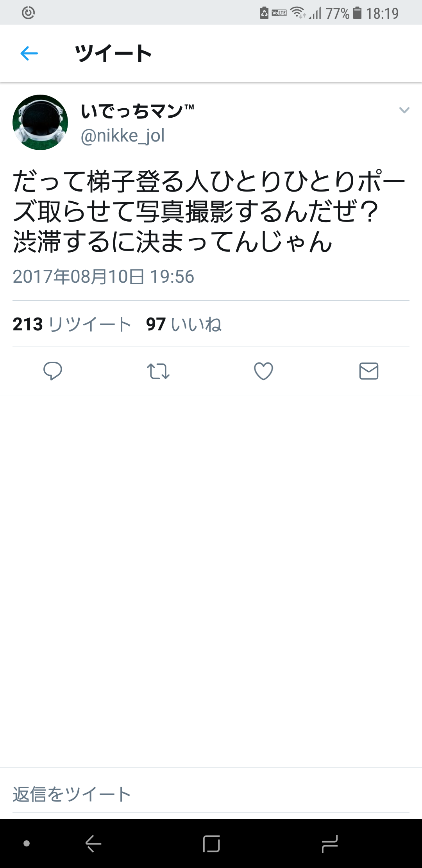View the 213 リツイート list
The height and width of the screenshot is (868, 422).
(72, 324)
